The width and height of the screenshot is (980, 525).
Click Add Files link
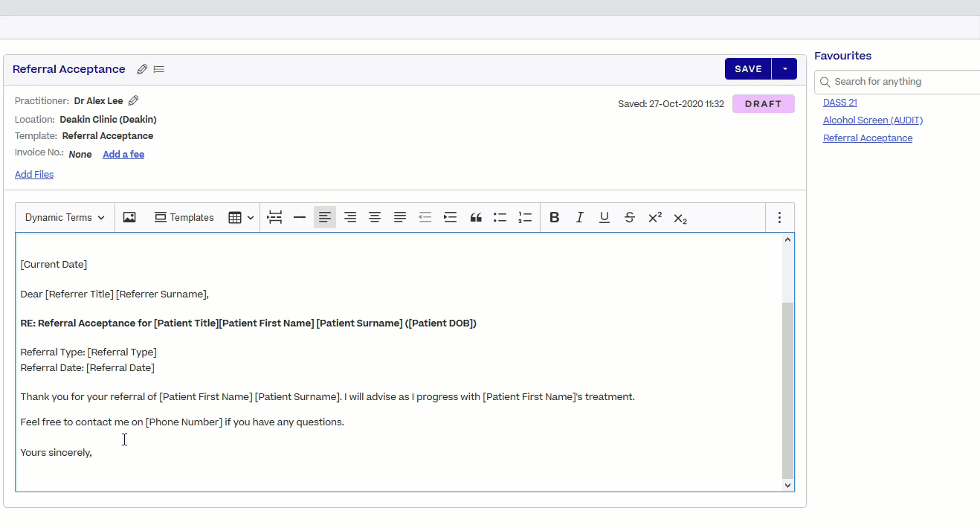34,175
